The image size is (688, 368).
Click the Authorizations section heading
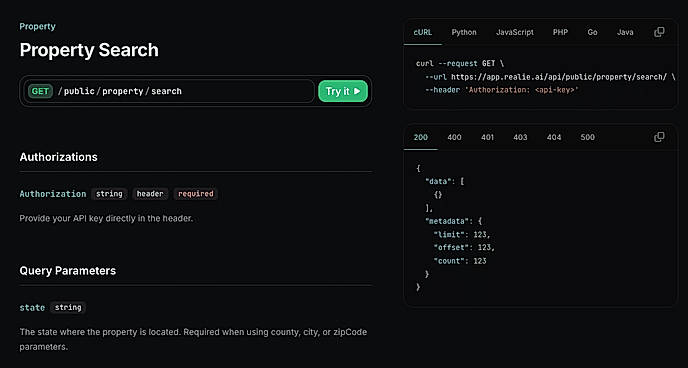click(58, 157)
